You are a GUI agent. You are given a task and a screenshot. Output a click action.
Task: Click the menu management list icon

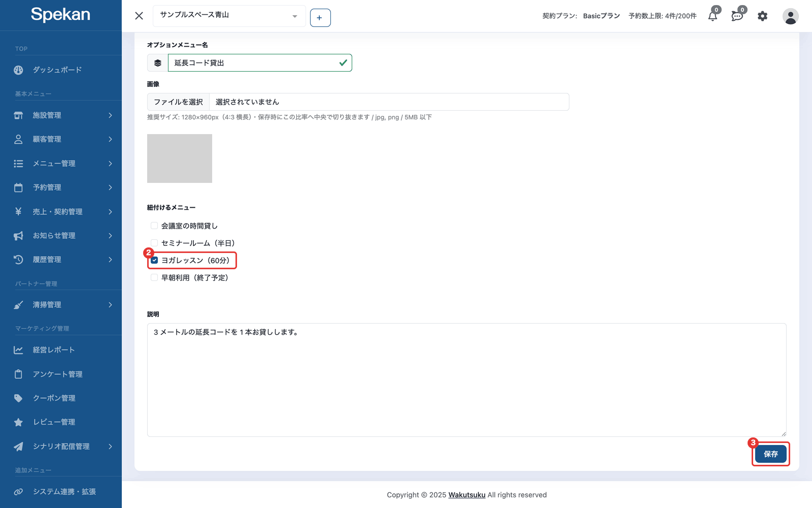(x=18, y=164)
